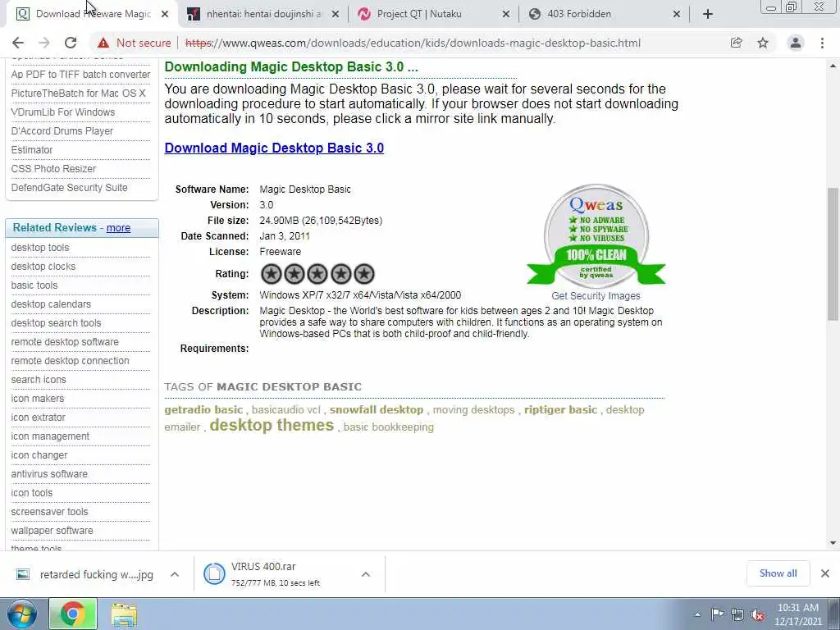Close the Download Freeware Magic tab

point(165,14)
